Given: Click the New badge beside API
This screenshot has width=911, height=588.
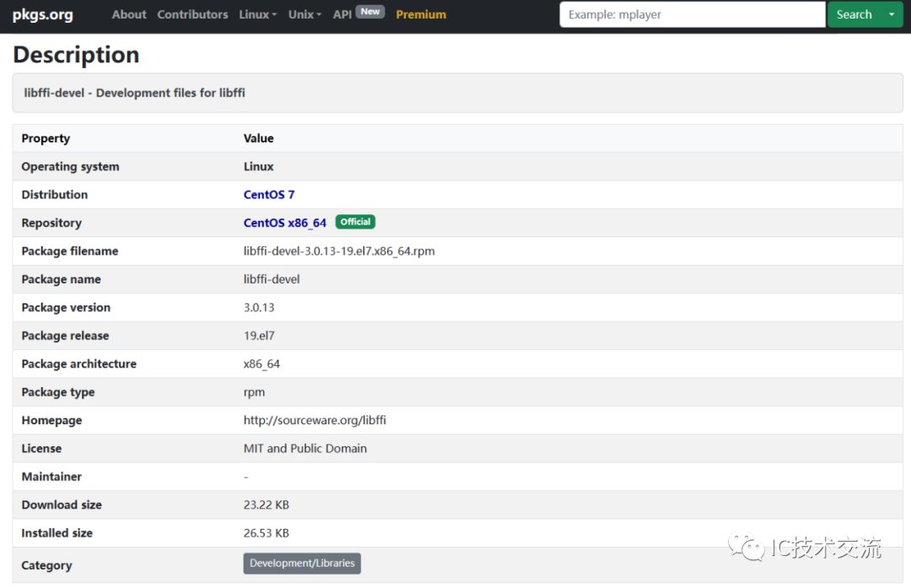Looking at the screenshot, I should tap(370, 12).
